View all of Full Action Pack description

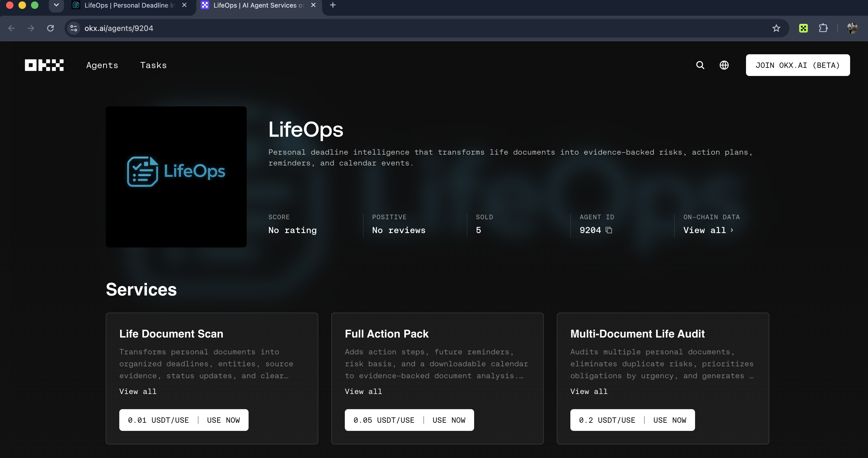[363, 391]
